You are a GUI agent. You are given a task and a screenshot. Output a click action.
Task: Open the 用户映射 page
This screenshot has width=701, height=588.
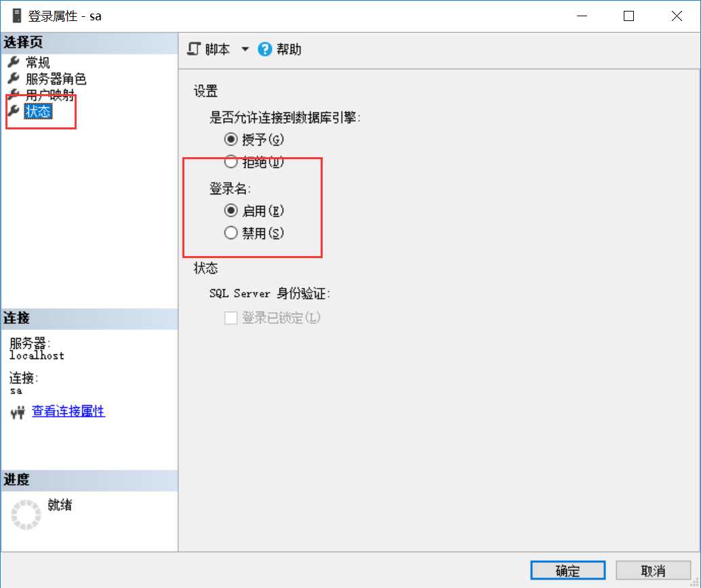[49, 95]
